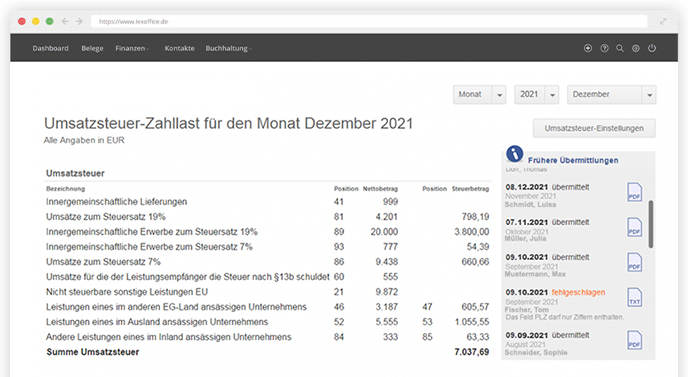Click the Umsatzsteuer section heading
This screenshot has width=688, height=377.
click(75, 173)
